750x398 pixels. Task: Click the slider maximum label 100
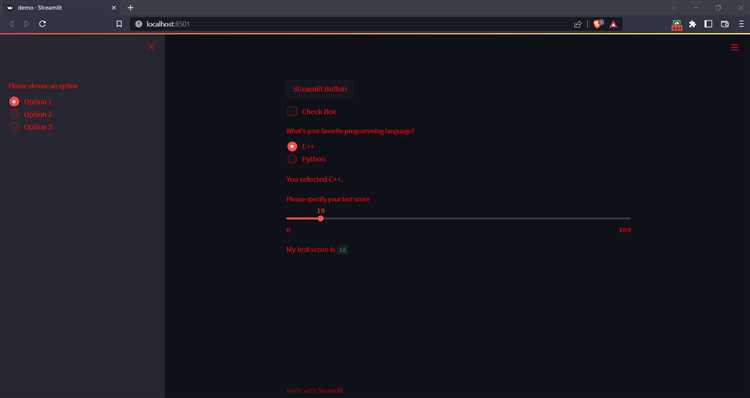coord(625,230)
